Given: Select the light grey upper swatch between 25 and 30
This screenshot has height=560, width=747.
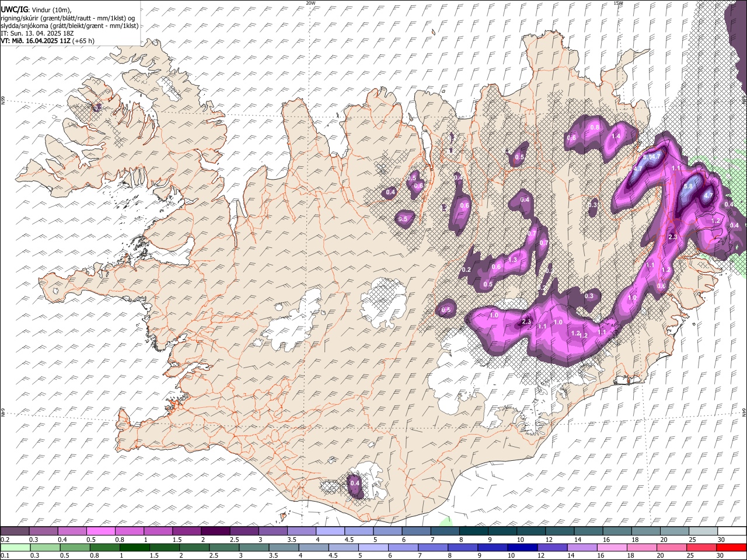Looking at the screenshot, I should pyautogui.click(x=704, y=531).
